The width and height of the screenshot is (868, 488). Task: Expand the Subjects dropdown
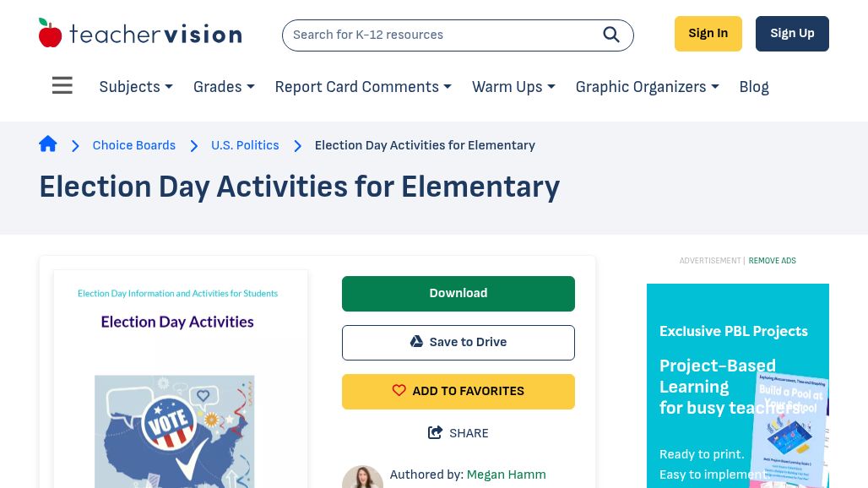[x=136, y=87]
